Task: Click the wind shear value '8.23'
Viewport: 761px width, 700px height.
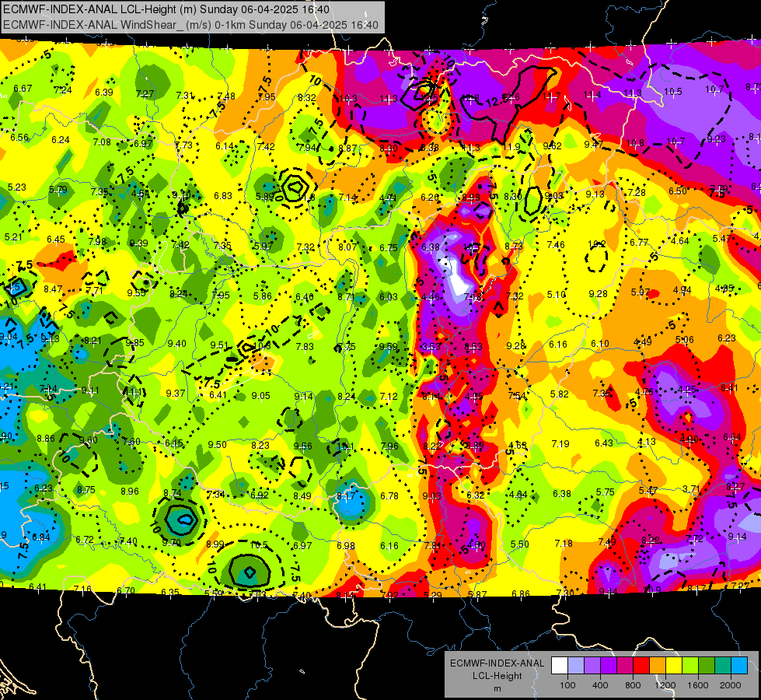Action: 260,445
